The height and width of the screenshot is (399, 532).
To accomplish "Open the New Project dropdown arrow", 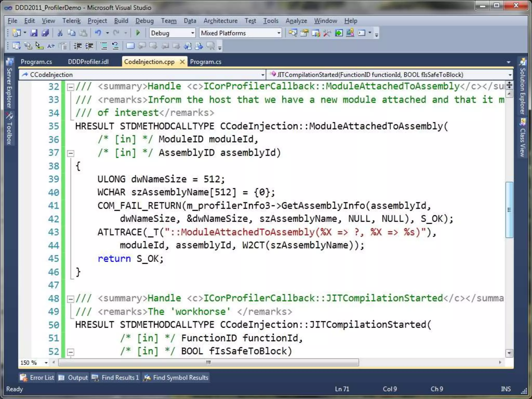I will [25, 33].
